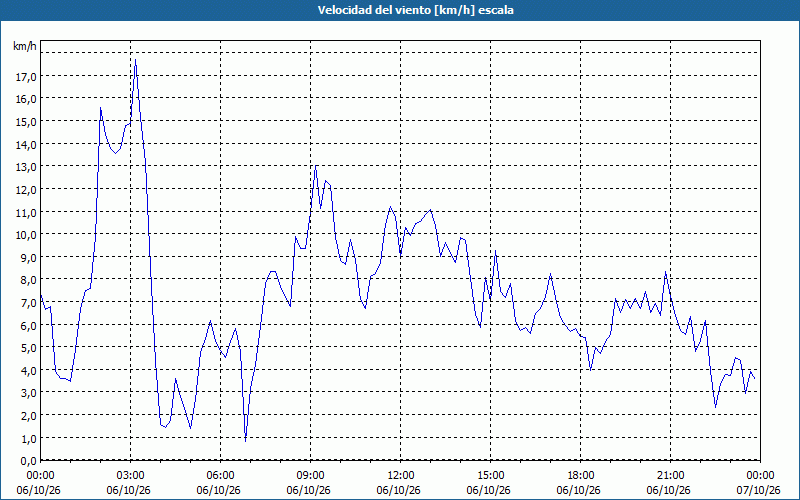The width and height of the screenshot is (800, 500).
Task: Click the 0,0 y-axis label
Action: pyautogui.click(x=29, y=461)
